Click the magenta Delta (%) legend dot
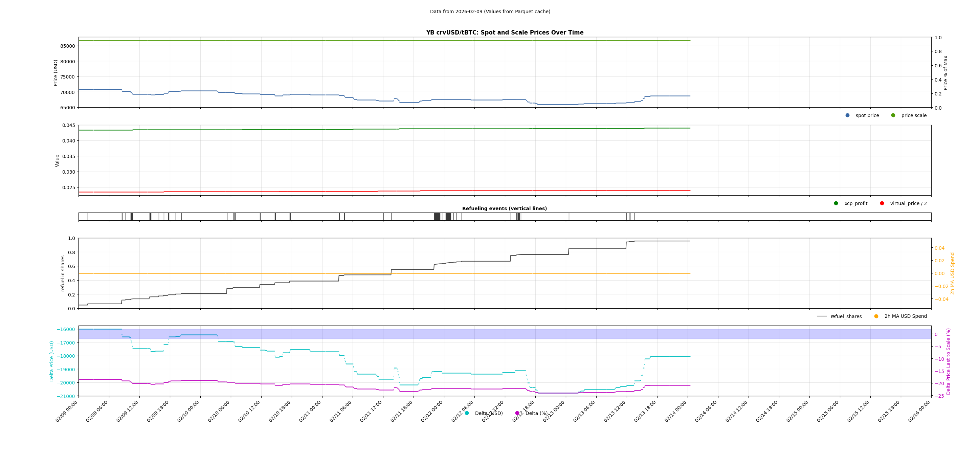The width and height of the screenshot is (980, 466). pyautogui.click(x=517, y=413)
